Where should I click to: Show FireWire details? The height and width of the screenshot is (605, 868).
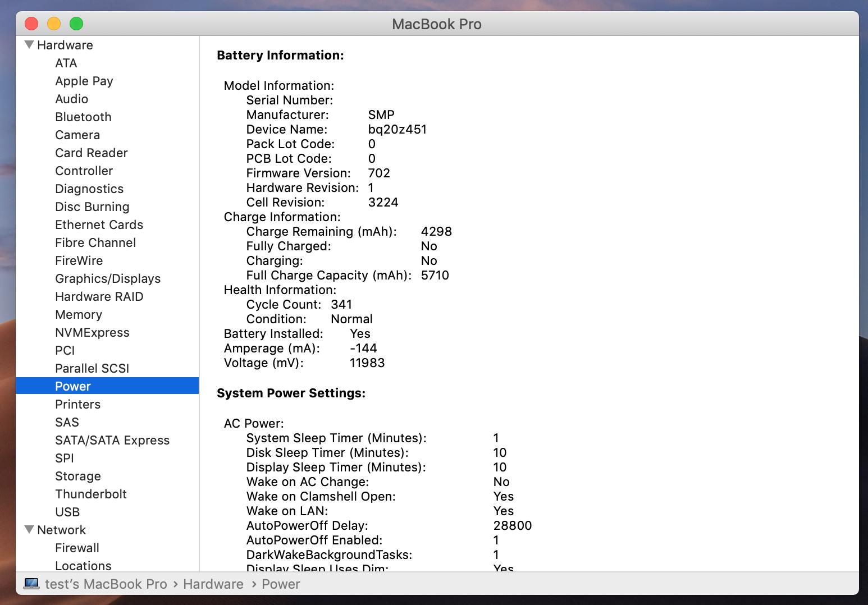point(79,260)
